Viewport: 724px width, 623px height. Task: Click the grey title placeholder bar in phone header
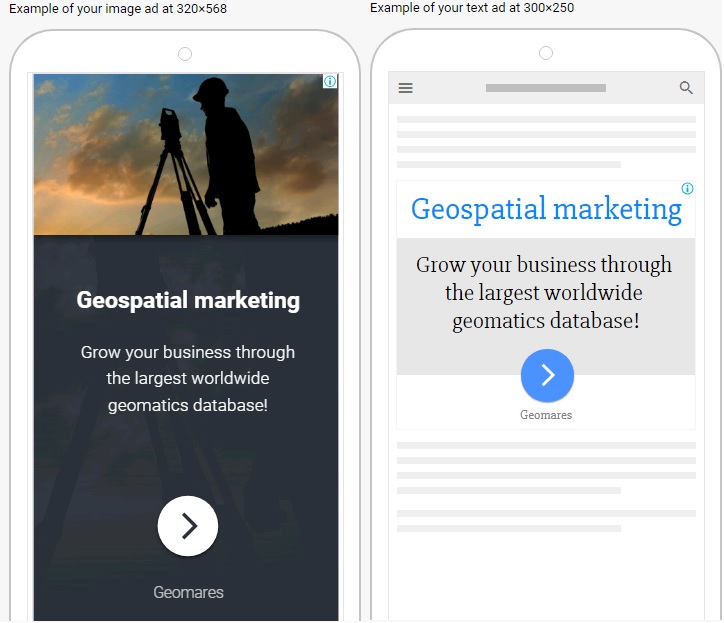pyautogui.click(x=546, y=88)
